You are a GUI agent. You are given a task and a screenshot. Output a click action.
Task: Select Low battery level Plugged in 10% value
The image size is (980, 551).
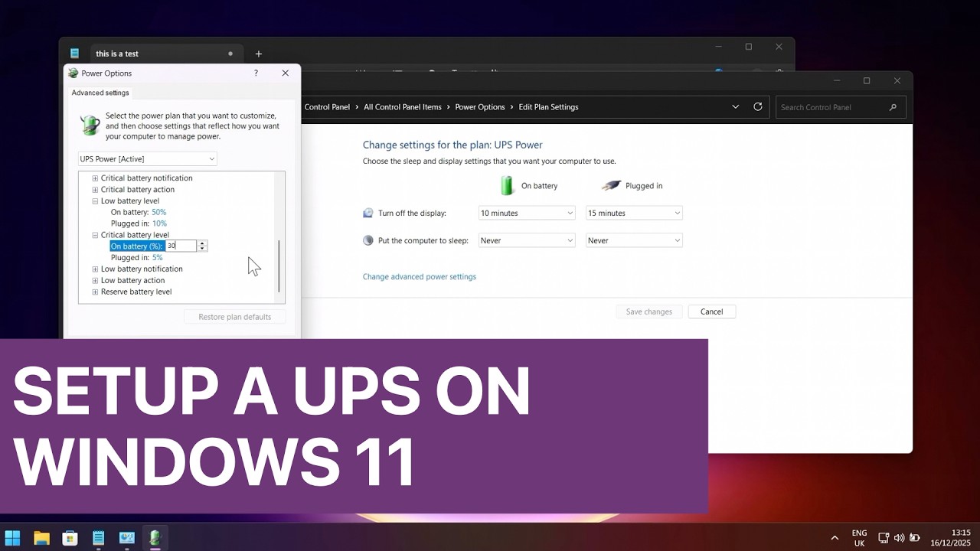tap(158, 223)
